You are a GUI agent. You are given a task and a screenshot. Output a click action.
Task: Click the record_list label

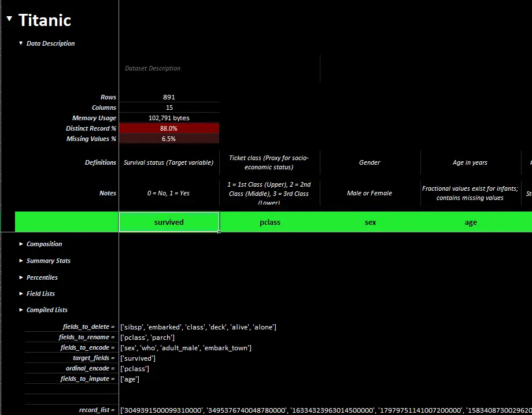coord(97,410)
